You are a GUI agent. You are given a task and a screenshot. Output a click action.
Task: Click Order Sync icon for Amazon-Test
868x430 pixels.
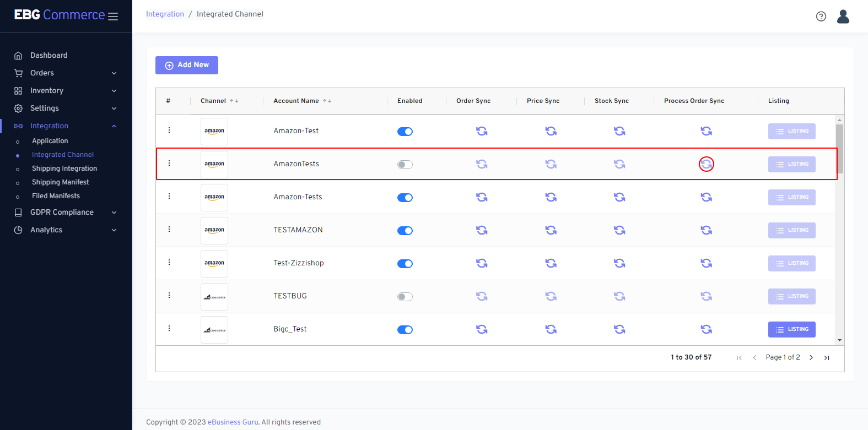tap(482, 131)
